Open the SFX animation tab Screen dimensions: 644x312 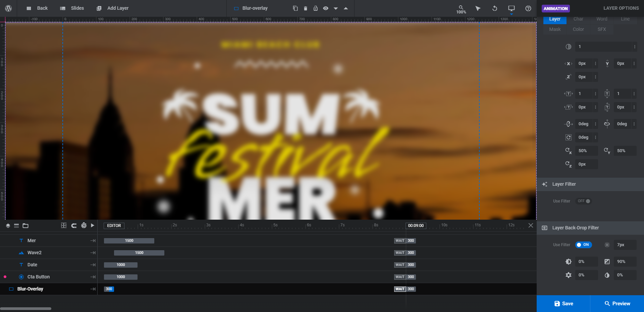click(x=602, y=29)
